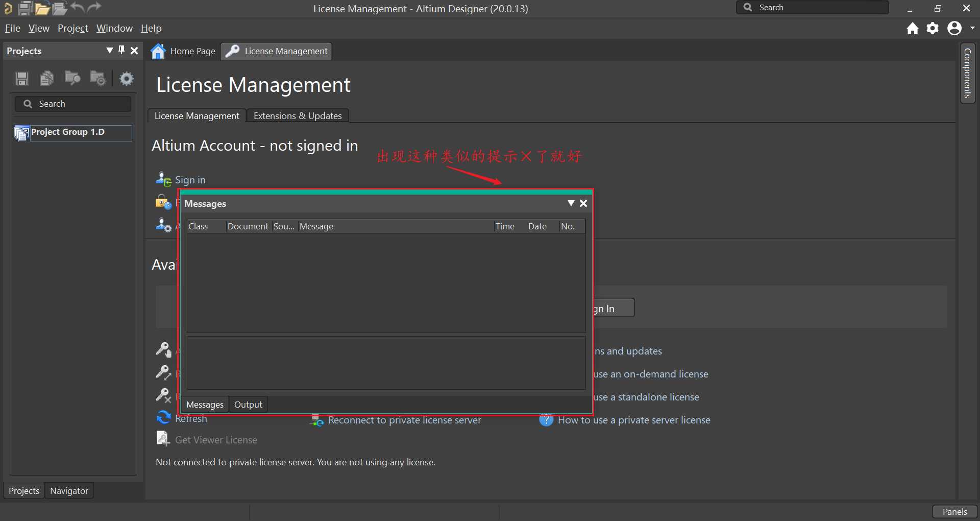Click Get Viewer License link
The height and width of the screenshot is (521, 980).
coord(216,440)
